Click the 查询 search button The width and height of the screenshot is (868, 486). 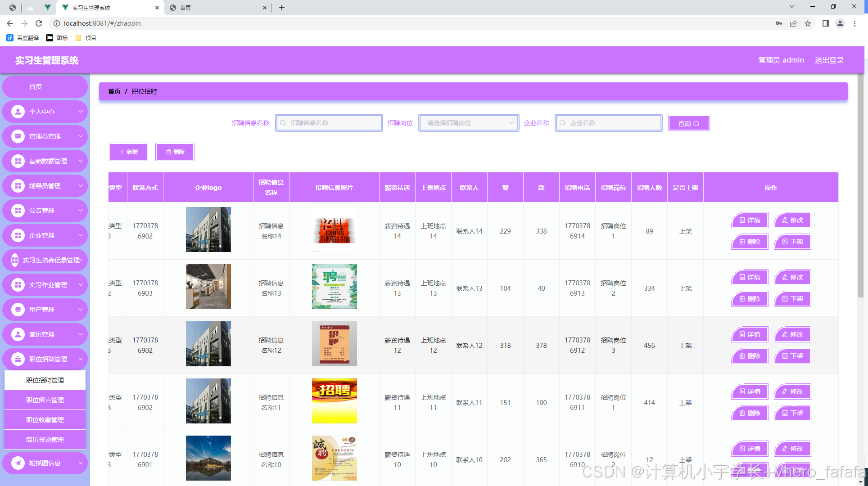688,123
